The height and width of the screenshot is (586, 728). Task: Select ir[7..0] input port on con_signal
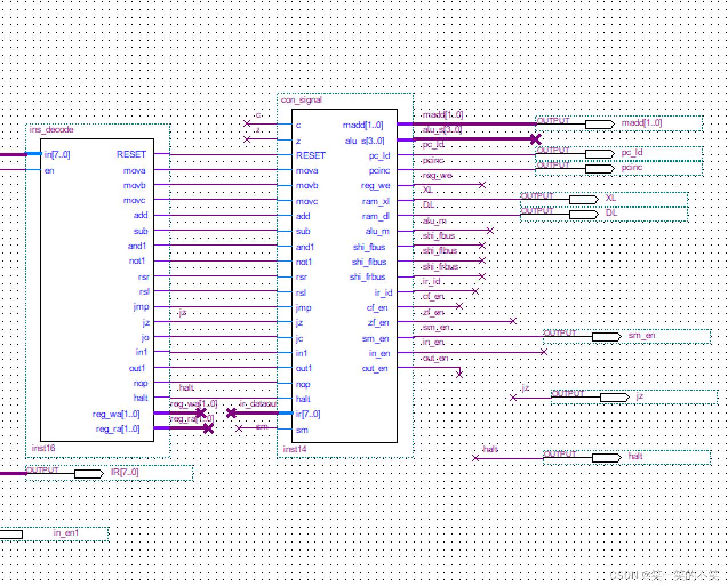click(308, 414)
